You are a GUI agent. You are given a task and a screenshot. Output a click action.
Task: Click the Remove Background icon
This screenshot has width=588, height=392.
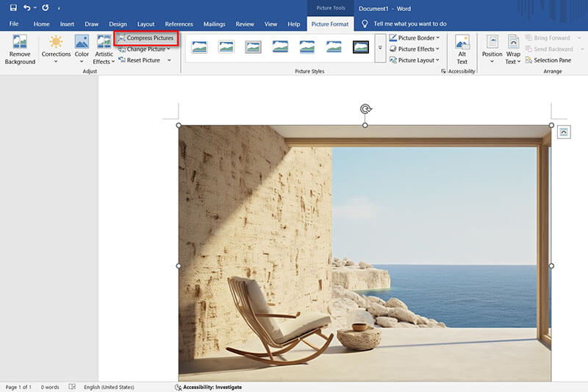tap(20, 43)
